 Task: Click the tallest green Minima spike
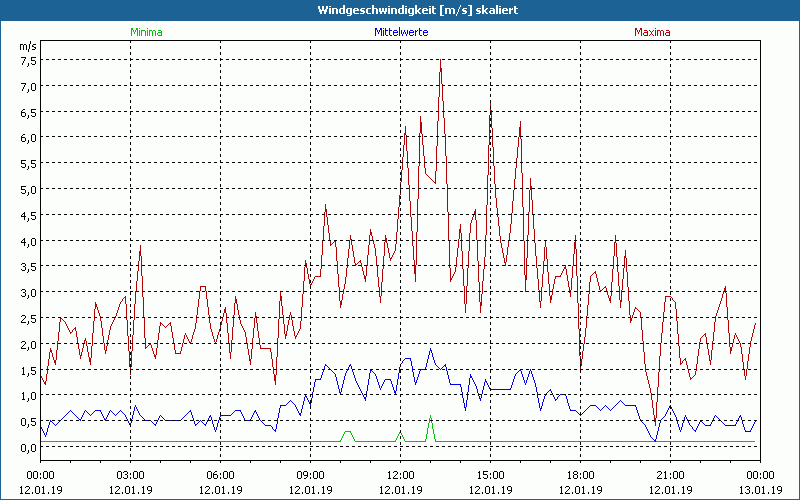tap(430, 417)
